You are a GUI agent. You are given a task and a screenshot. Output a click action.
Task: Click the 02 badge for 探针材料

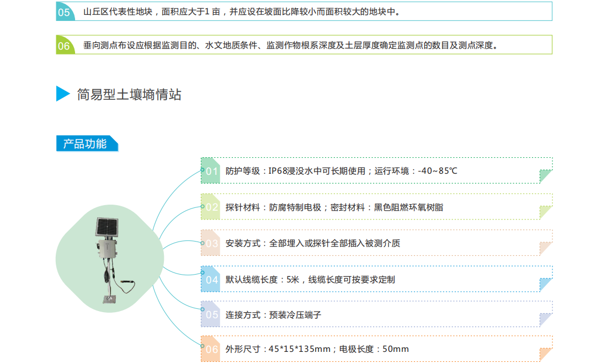pyautogui.click(x=211, y=207)
